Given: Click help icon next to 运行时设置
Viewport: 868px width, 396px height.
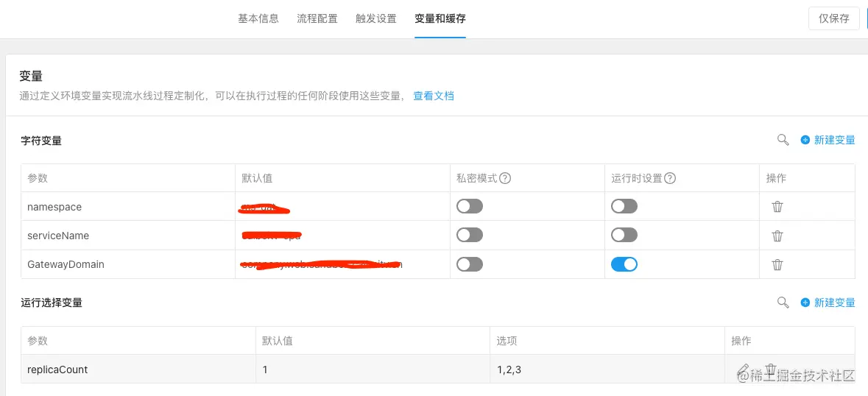Looking at the screenshot, I should (x=670, y=179).
